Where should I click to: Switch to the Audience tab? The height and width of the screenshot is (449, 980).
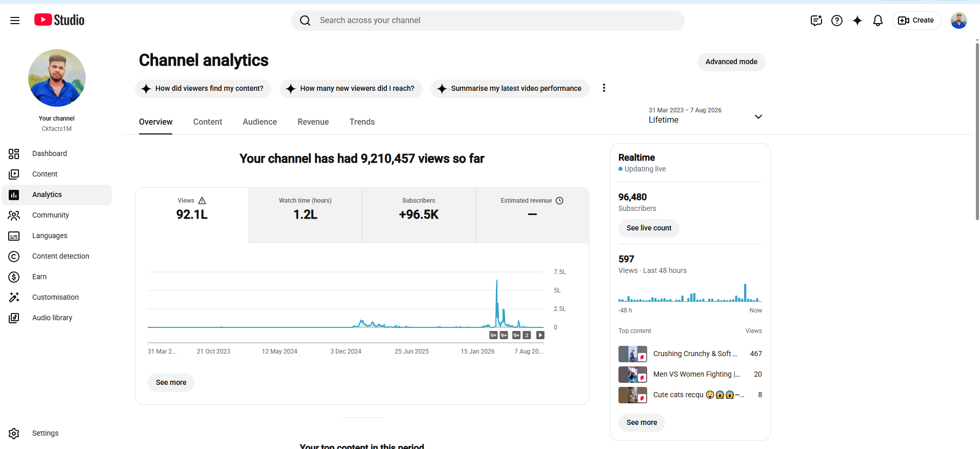(260, 122)
